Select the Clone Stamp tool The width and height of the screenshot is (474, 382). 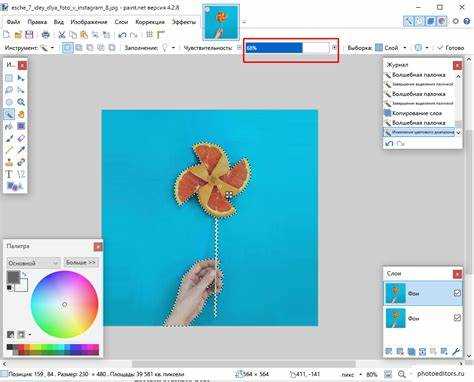pos(9,162)
